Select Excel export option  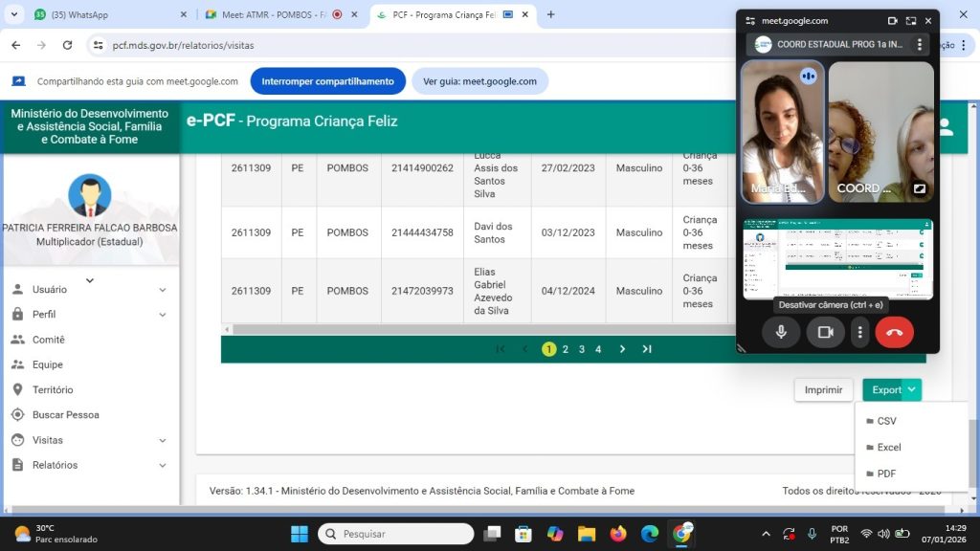coord(888,447)
